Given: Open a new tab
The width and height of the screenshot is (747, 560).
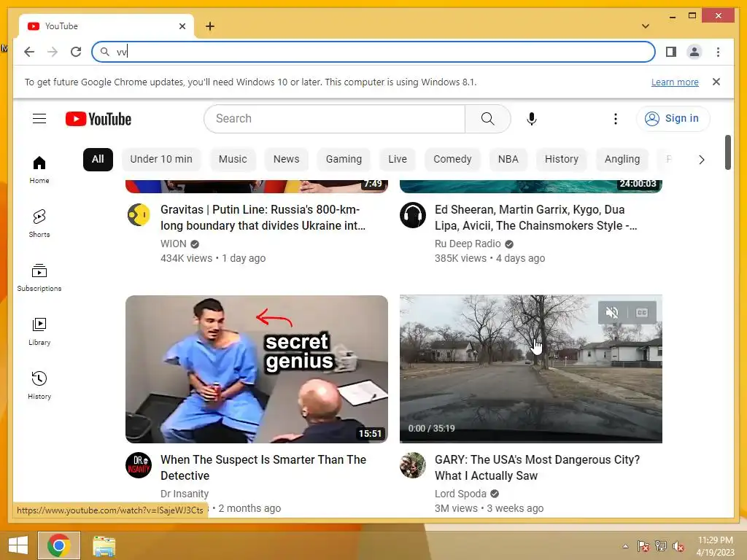Looking at the screenshot, I should point(209,26).
